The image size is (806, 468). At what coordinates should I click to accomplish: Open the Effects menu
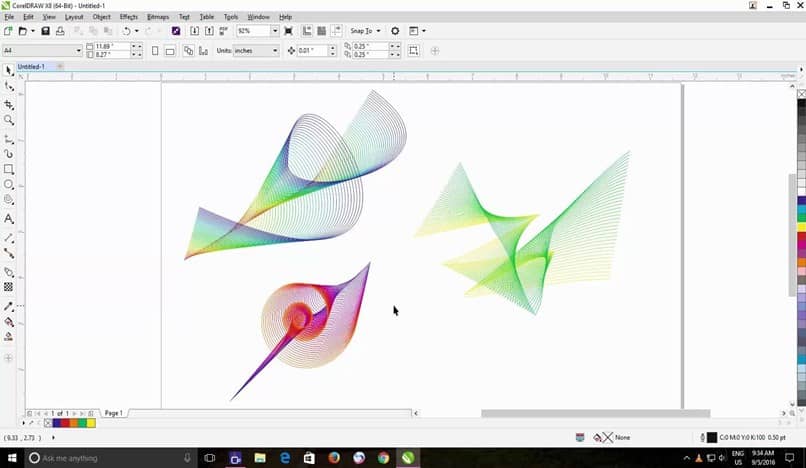129,17
